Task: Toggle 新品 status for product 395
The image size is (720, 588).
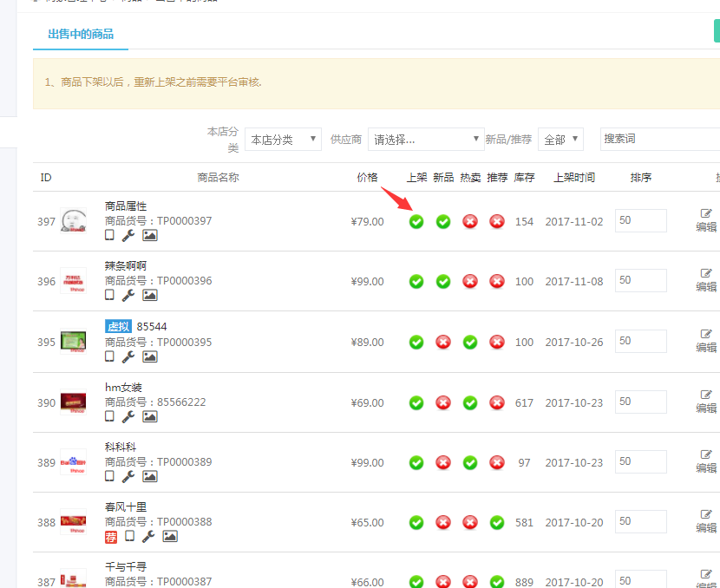Action: (443, 342)
